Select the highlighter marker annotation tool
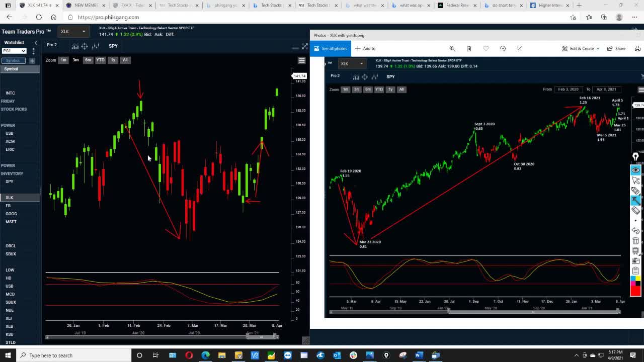The width and height of the screenshot is (644, 362). pyautogui.click(x=635, y=190)
